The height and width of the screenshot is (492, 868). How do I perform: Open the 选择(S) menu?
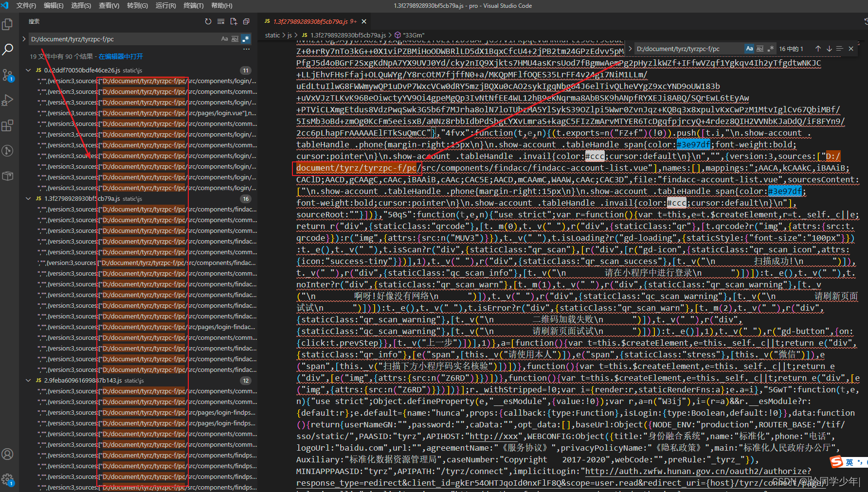(81, 5)
